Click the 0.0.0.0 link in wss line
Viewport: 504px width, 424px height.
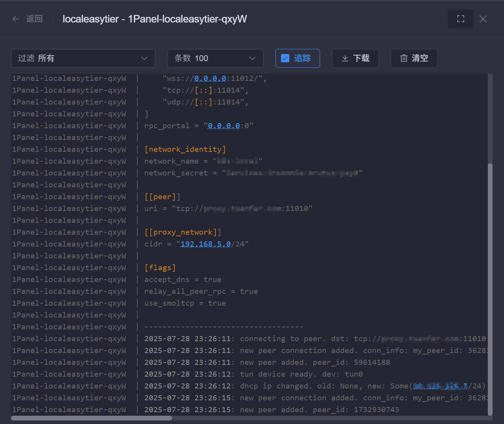click(x=210, y=78)
